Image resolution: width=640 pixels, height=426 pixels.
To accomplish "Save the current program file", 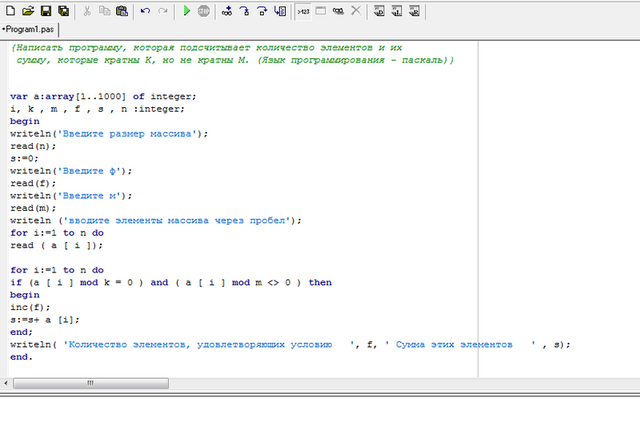I will point(46,11).
